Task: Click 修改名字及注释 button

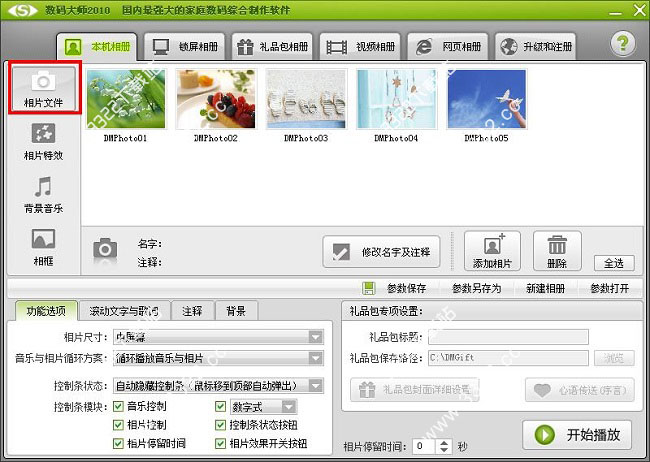Action: (x=381, y=252)
